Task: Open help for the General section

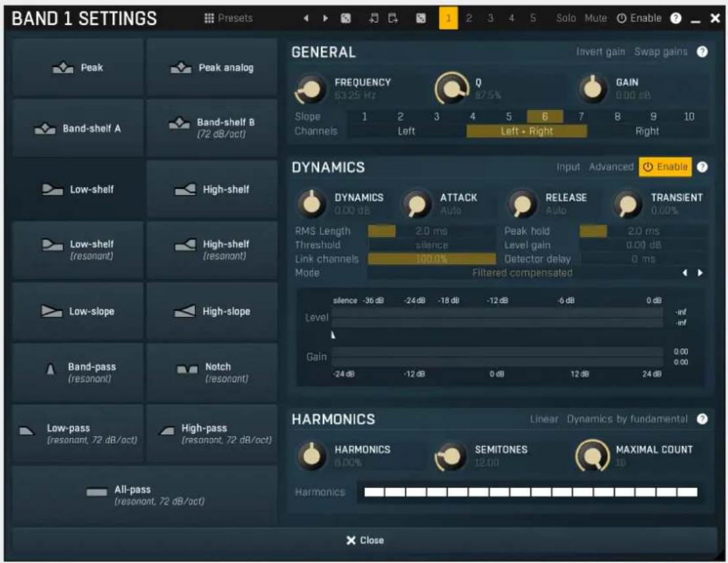Action: pos(702,51)
